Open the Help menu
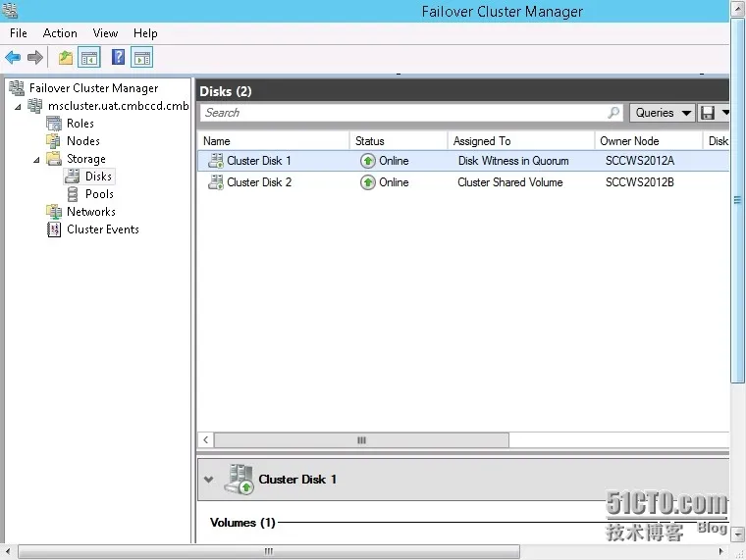 pos(145,33)
